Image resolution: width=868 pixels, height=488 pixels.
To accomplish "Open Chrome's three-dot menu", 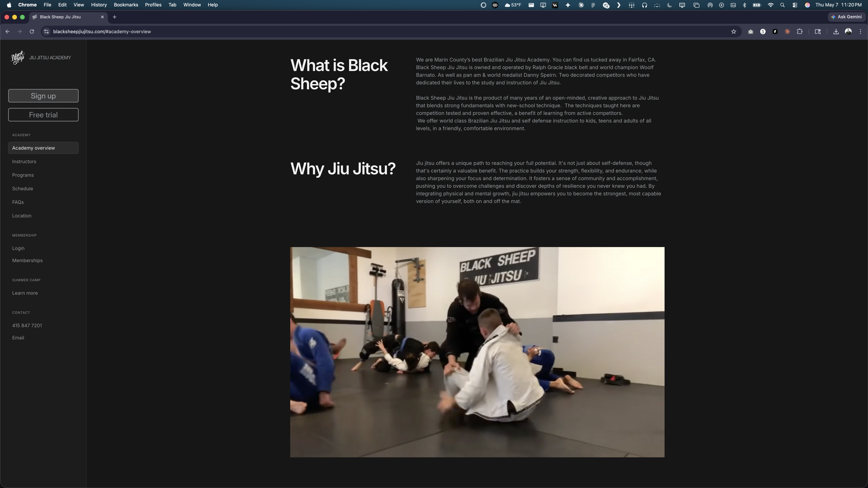I will (x=861, y=32).
